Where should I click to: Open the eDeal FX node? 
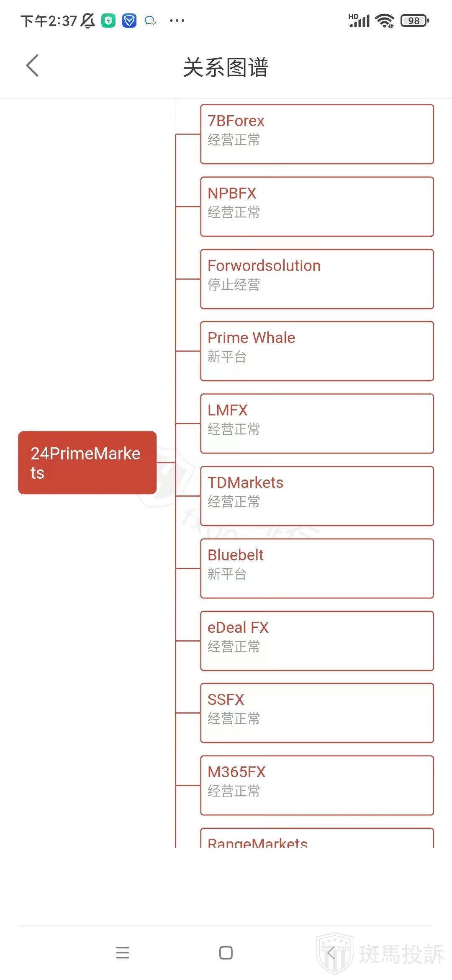click(317, 641)
